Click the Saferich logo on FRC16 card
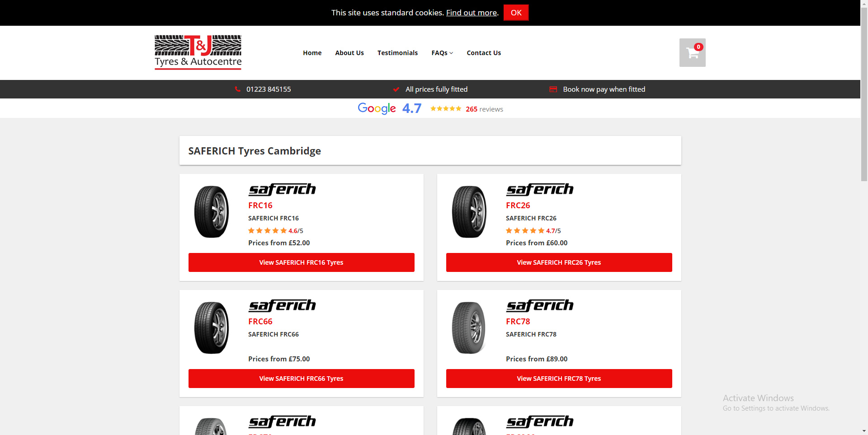 tap(282, 189)
